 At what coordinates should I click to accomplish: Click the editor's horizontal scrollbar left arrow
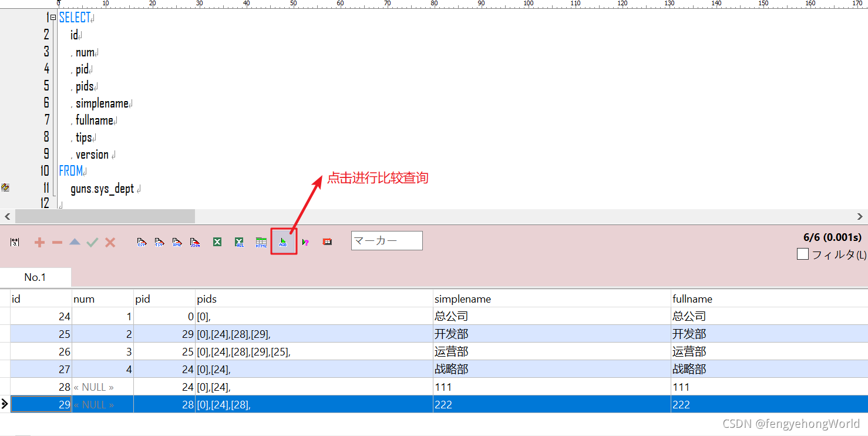(7, 216)
